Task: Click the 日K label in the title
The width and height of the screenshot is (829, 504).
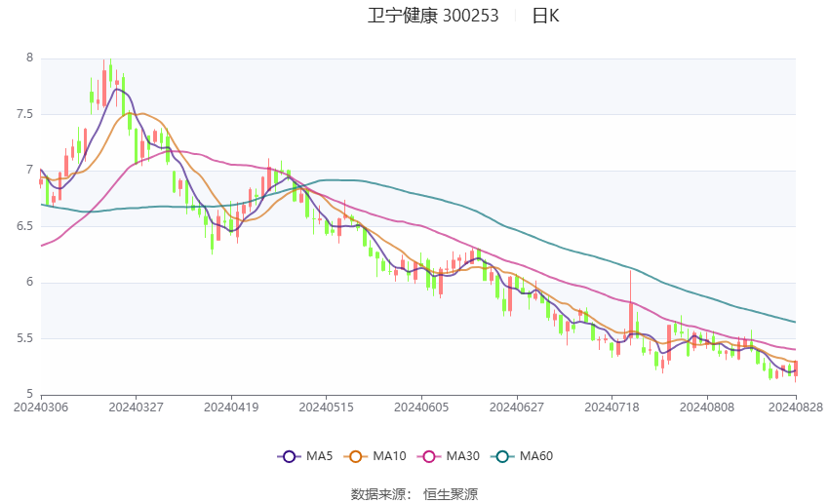Action: click(x=545, y=16)
